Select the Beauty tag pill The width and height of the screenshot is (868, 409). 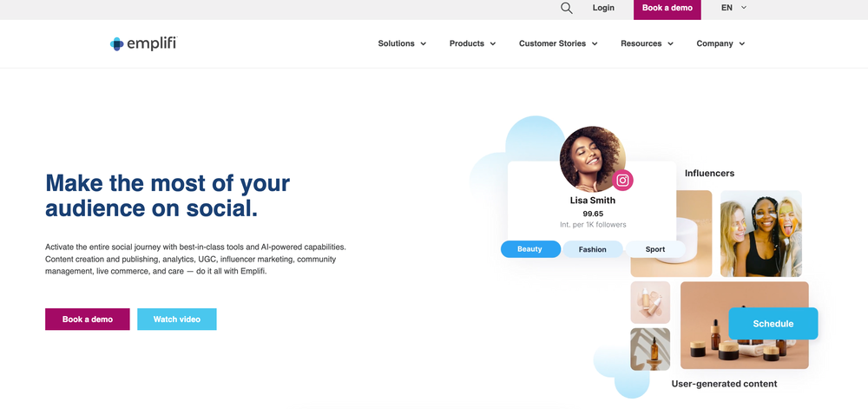coord(530,249)
